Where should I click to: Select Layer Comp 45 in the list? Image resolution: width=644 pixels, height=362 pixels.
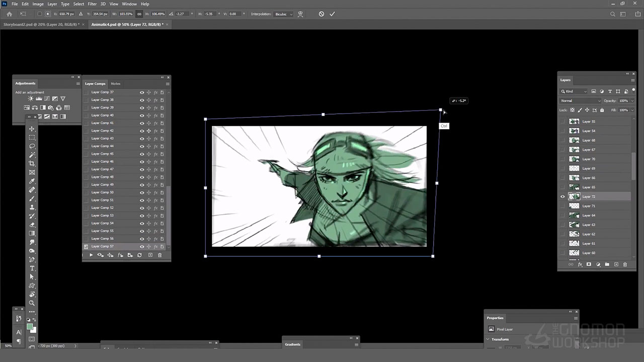click(103, 154)
